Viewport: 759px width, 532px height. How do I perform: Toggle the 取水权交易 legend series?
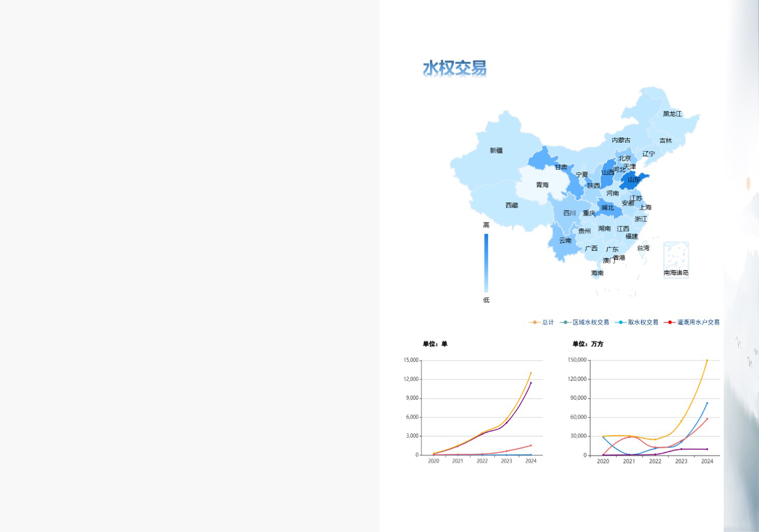coord(637,322)
